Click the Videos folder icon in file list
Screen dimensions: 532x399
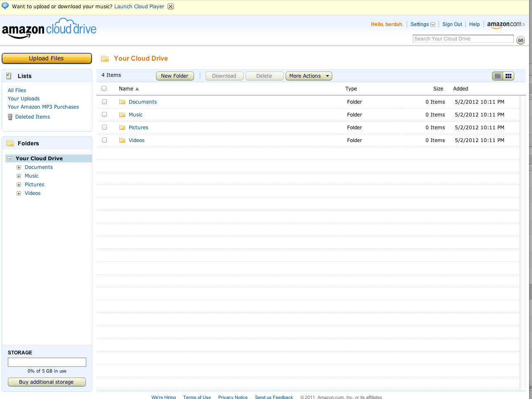122,140
